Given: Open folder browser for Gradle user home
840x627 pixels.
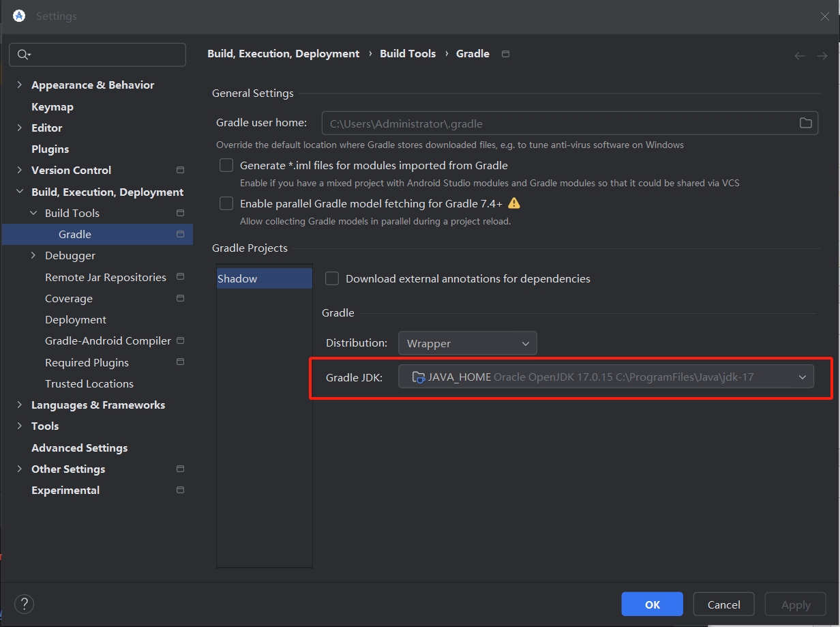Looking at the screenshot, I should point(805,123).
